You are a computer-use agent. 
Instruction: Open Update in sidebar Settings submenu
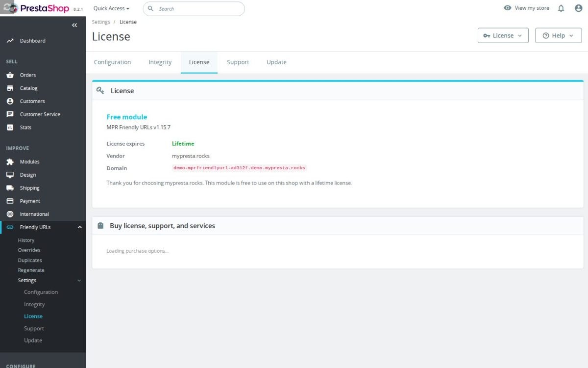(x=33, y=341)
